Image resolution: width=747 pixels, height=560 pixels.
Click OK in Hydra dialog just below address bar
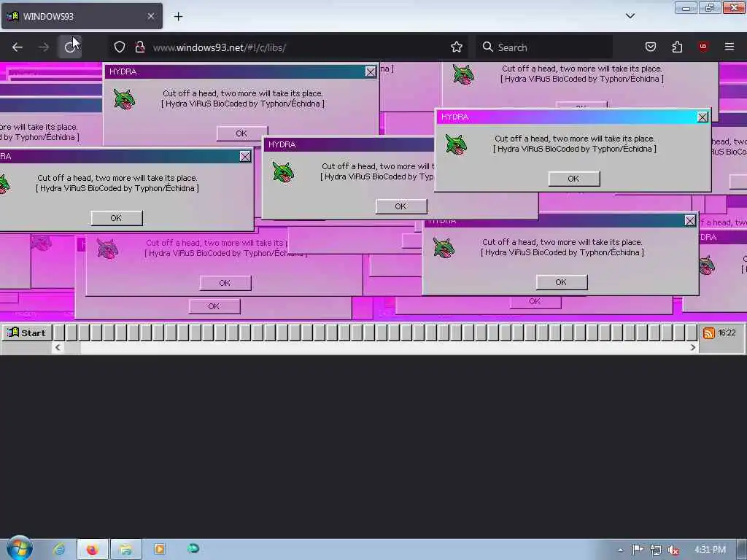241,133
